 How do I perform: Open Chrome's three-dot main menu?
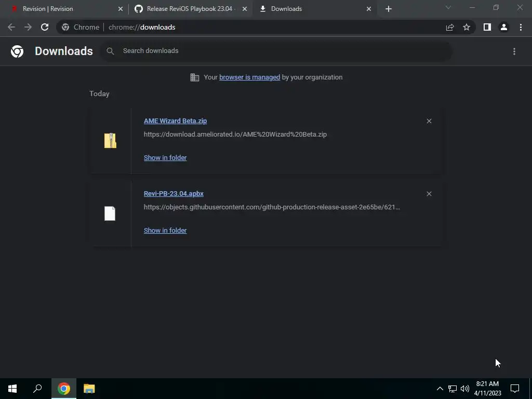tap(521, 27)
